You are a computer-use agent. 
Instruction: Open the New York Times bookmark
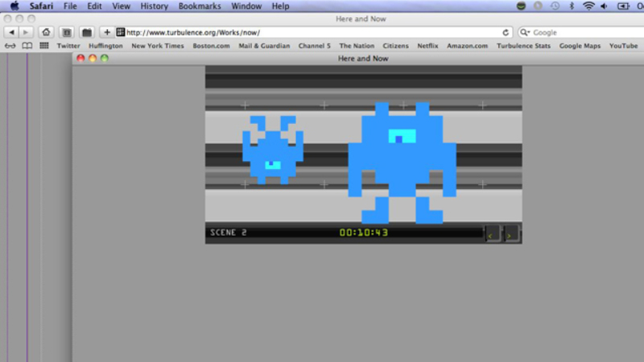coord(158,46)
